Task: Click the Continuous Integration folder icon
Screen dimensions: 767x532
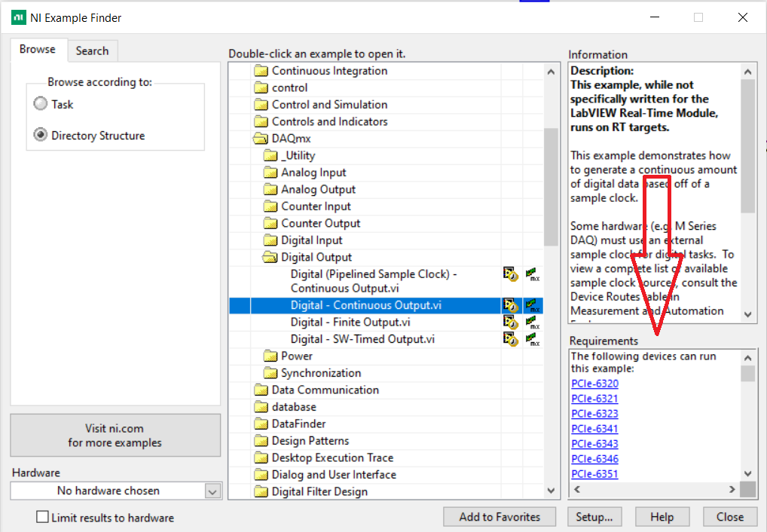Action: 261,71
